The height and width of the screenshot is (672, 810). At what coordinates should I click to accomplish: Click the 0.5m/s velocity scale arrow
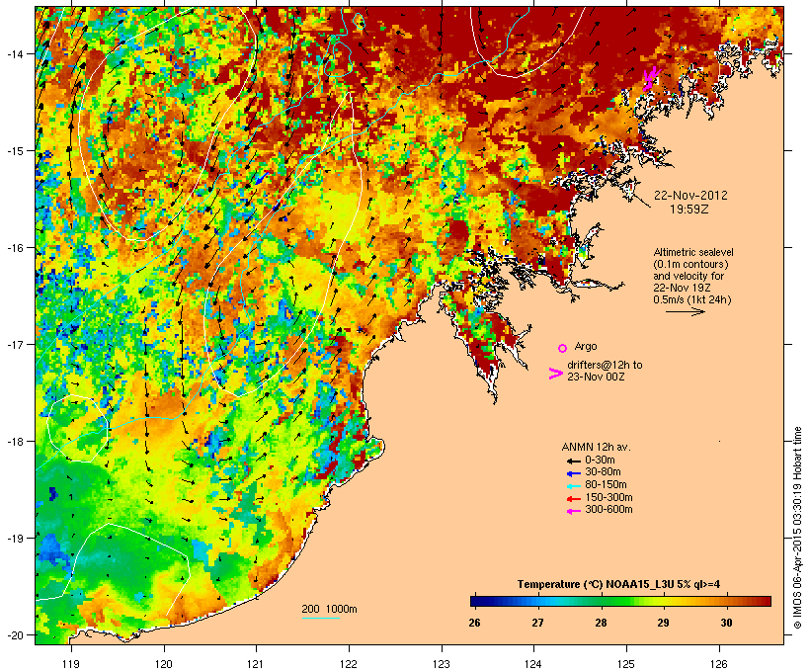click(685, 311)
